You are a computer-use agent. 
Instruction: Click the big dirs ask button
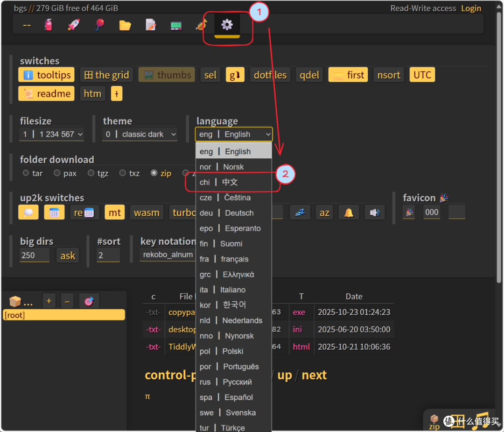68,255
